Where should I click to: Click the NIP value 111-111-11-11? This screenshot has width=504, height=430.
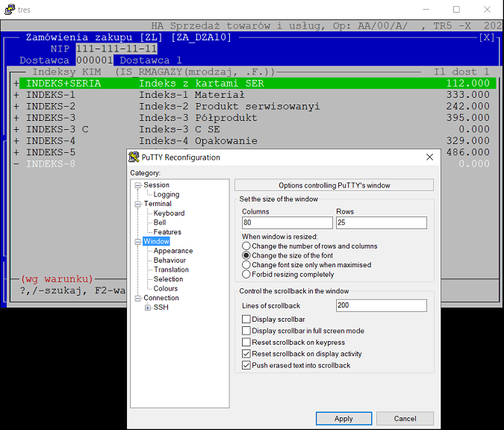coord(116,49)
